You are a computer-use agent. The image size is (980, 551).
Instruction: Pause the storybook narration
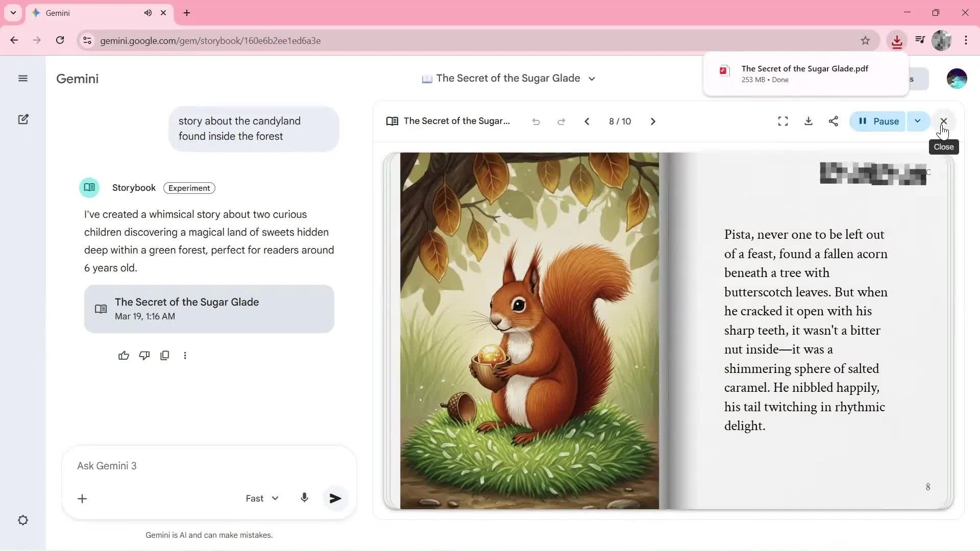pos(877,121)
